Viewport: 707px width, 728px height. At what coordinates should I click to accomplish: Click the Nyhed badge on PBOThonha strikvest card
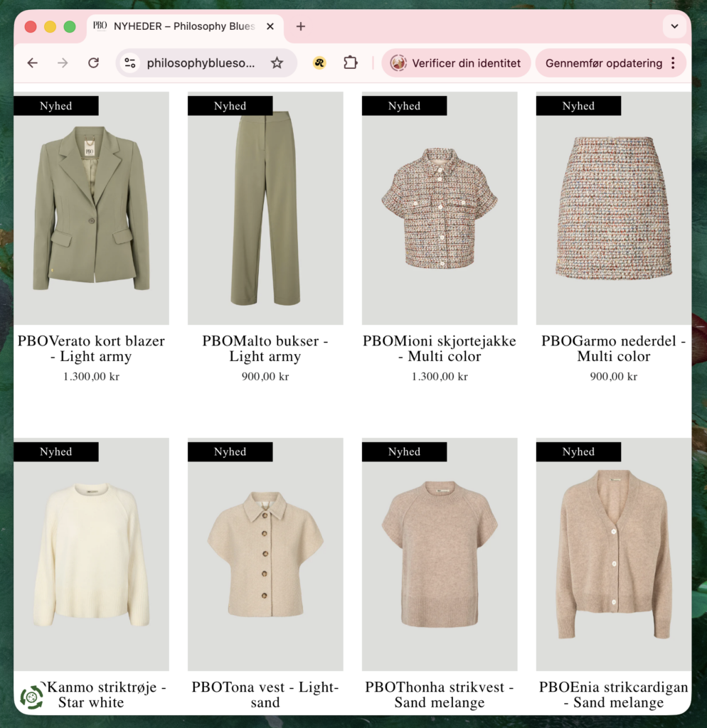pos(404,451)
